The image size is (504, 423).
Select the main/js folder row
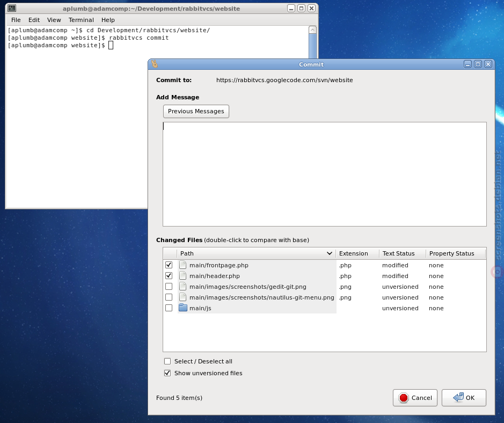200,308
